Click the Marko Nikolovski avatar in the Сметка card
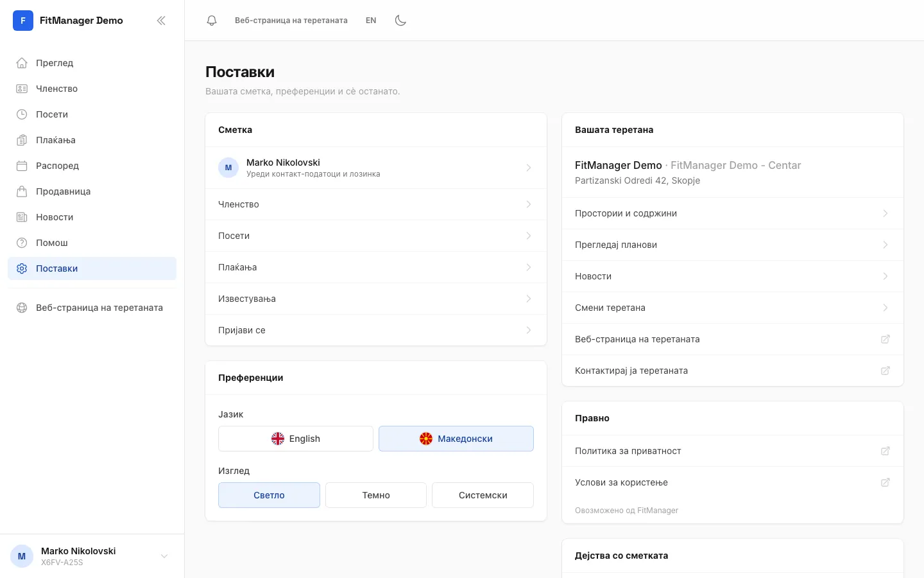The image size is (924, 578). (228, 168)
